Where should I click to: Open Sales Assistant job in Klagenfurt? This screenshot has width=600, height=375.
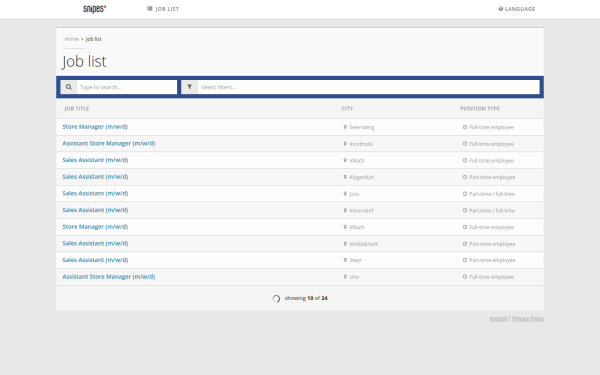click(95, 177)
